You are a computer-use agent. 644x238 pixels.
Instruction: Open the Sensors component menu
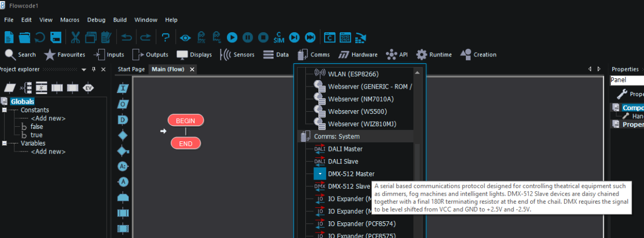tap(236, 54)
